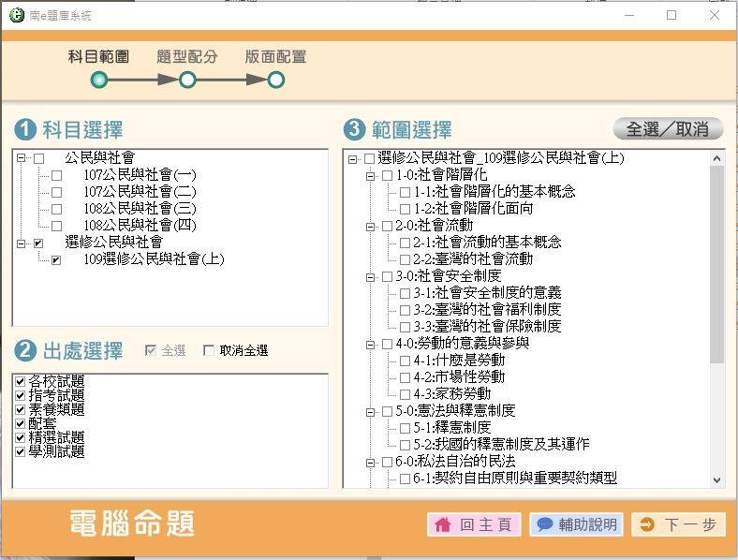Click 回主頁 to return home

474,524
